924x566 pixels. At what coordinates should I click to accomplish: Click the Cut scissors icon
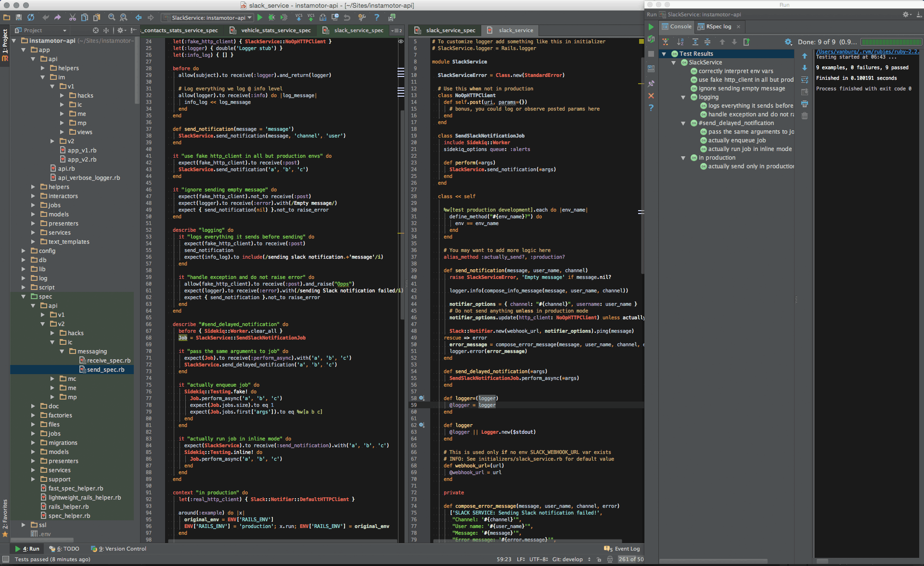tap(72, 18)
